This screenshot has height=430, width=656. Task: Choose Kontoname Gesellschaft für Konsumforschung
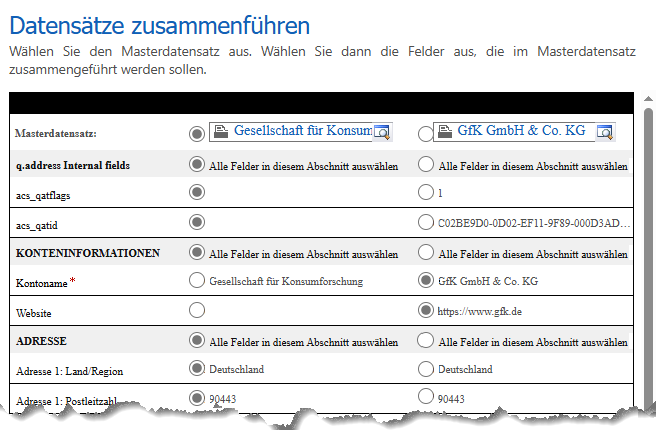196,281
